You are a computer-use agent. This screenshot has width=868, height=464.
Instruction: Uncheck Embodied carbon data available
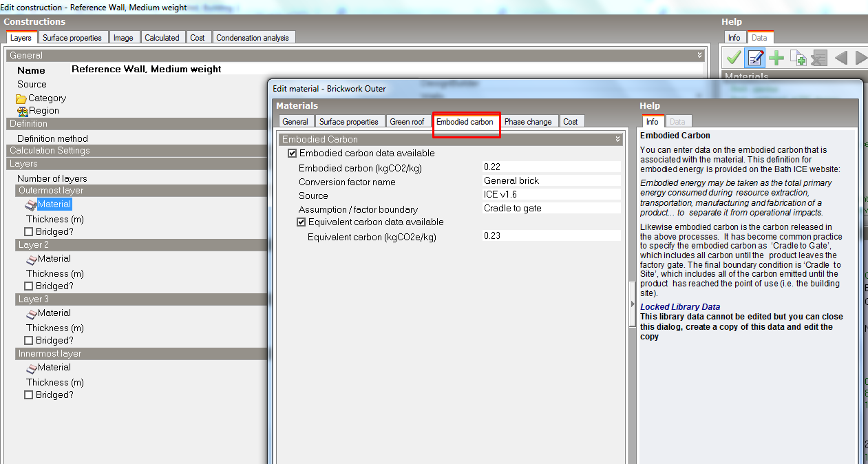pos(292,154)
